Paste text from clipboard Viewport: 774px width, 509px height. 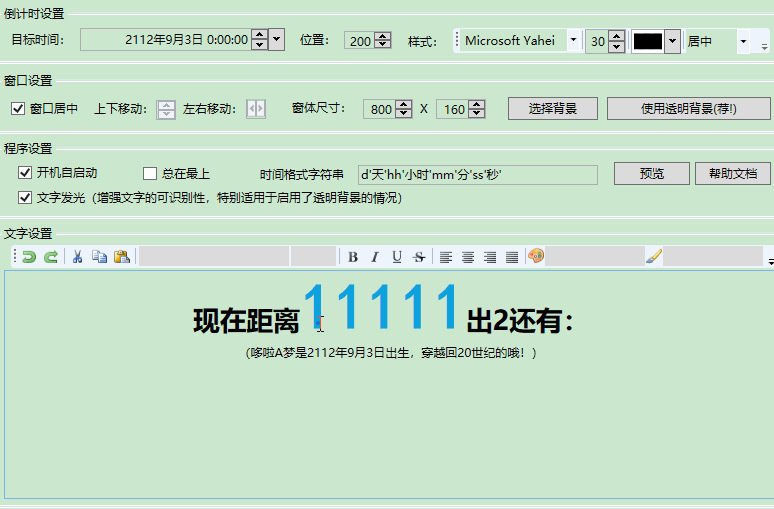point(121,257)
